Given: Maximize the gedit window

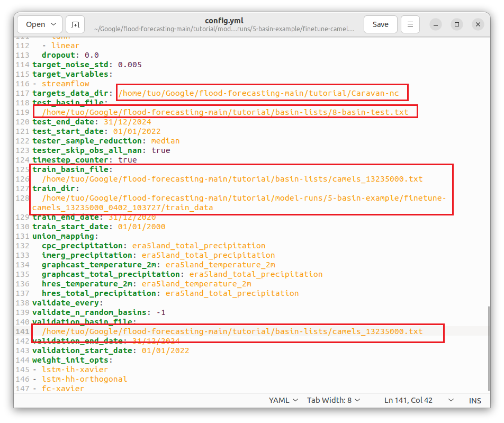Looking at the screenshot, I should tap(457, 24).
